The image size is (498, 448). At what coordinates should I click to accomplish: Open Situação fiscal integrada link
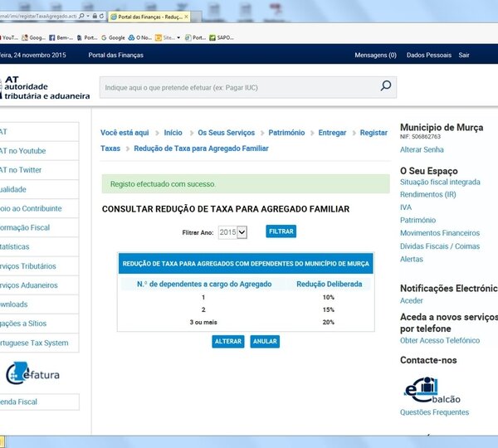(x=439, y=182)
